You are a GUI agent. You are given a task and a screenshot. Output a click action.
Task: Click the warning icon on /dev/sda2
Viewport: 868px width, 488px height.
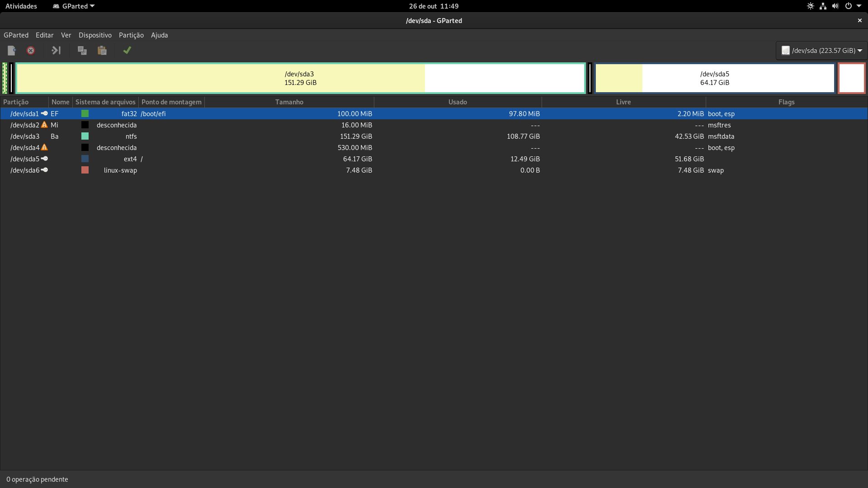44,125
